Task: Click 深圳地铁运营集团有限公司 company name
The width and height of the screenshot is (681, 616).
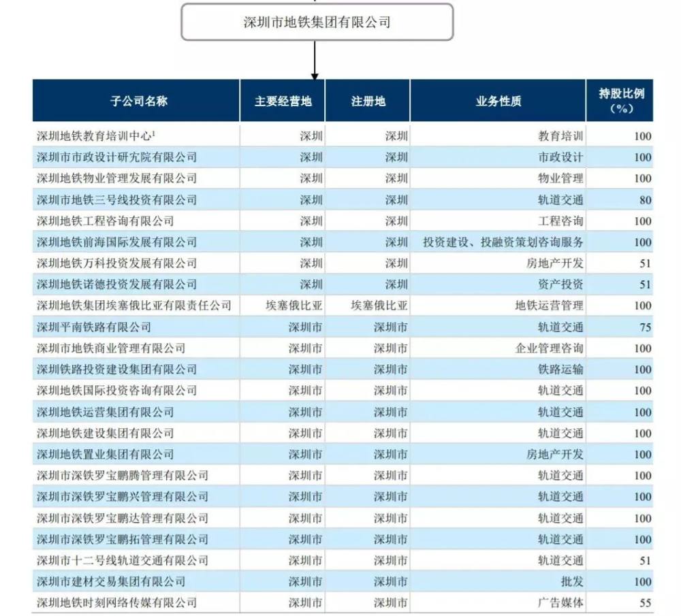Action: coord(105,412)
